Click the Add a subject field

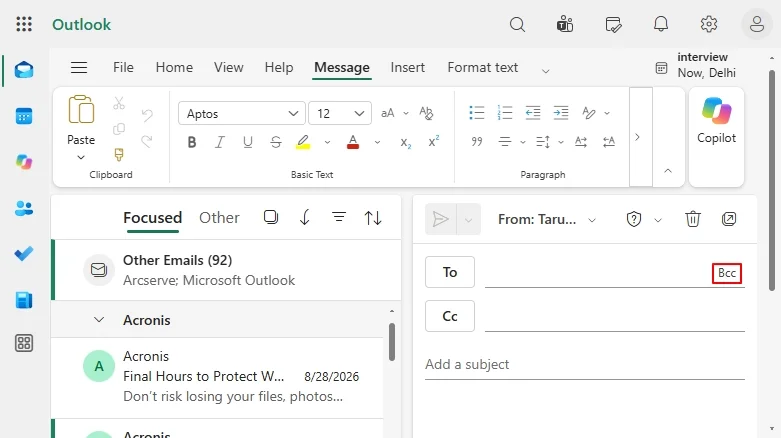(585, 364)
